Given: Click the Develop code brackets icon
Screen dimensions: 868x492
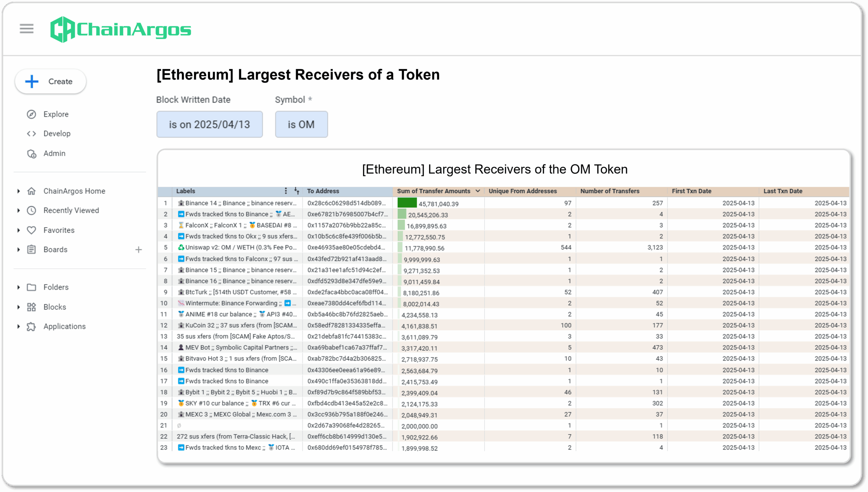Looking at the screenshot, I should point(32,134).
